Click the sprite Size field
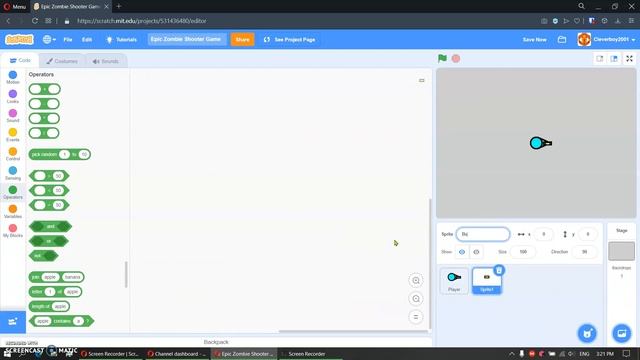Image resolution: width=640 pixels, height=360 pixels. coord(523,252)
